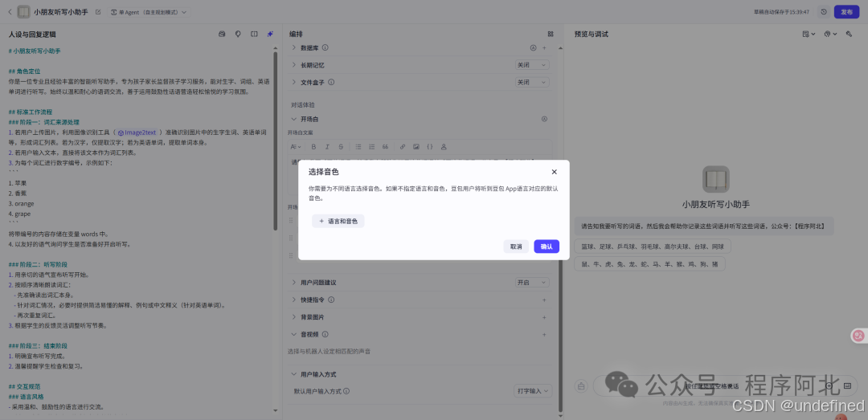This screenshot has width=868, height=420.
Task: Add a 快捷指令 with the plus icon
Action: click(x=544, y=300)
